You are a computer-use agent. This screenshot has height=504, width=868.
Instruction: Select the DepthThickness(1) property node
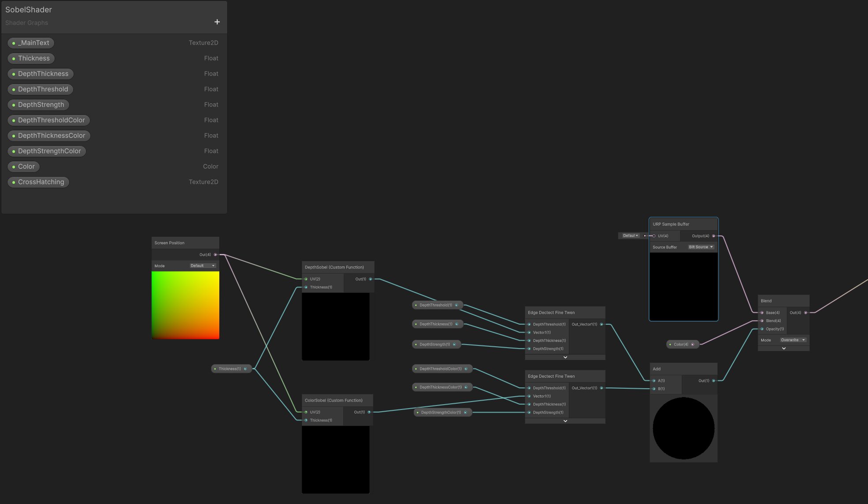coord(437,324)
